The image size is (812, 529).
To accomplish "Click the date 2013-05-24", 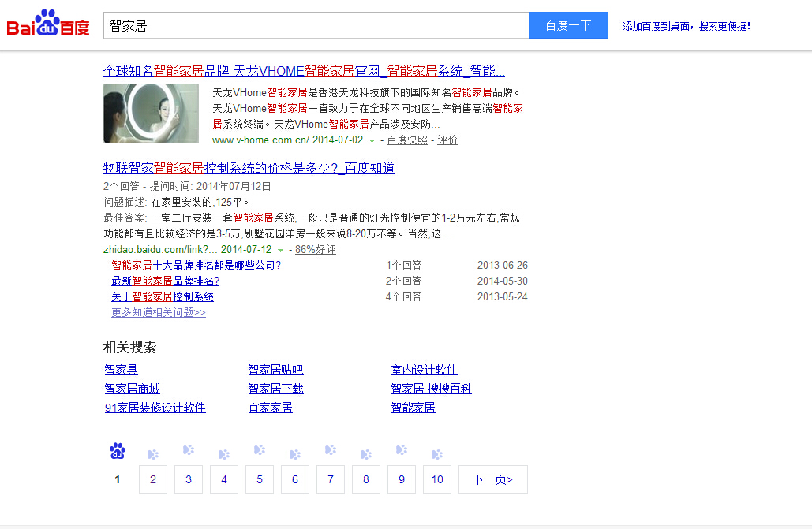I will tap(503, 296).
